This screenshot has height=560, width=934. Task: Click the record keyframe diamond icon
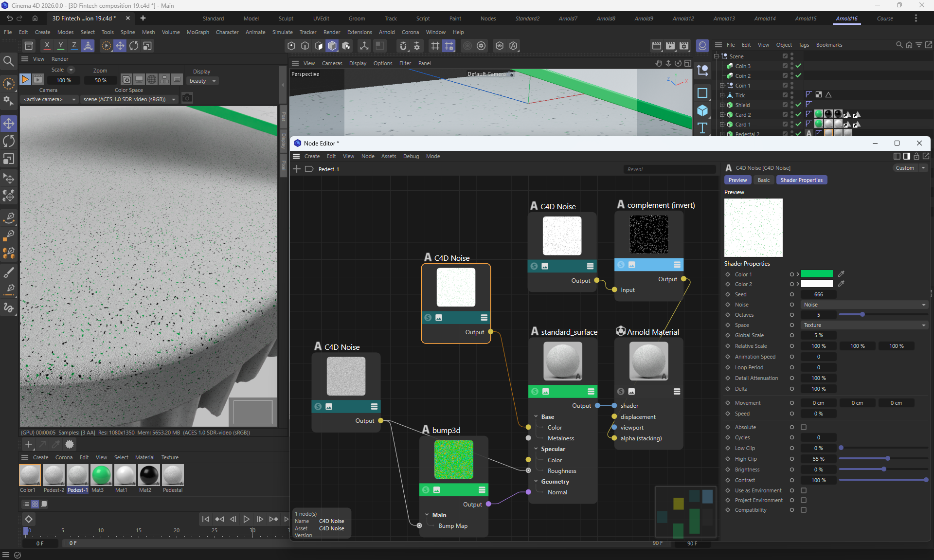click(29, 519)
